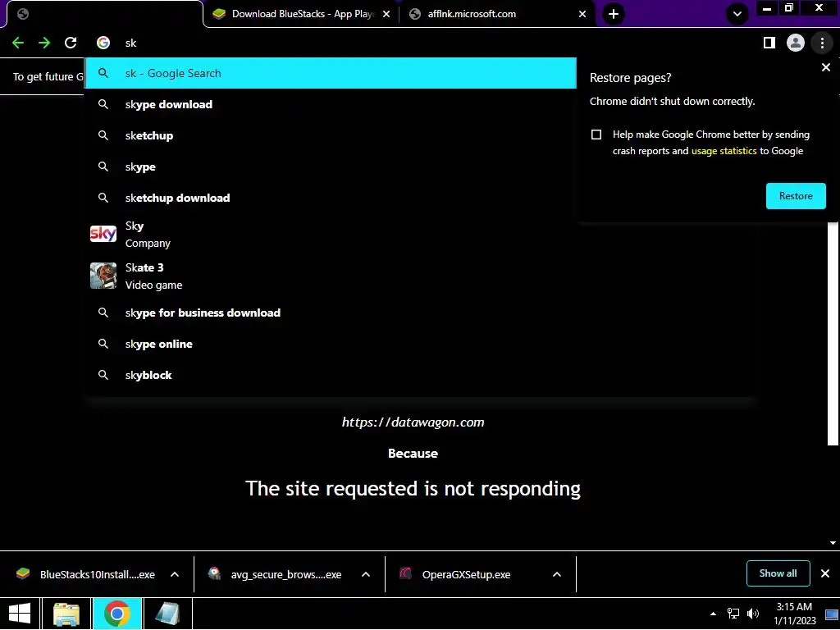Show hidden system tray icons
This screenshot has width=840, height=630.
(713, 614)
